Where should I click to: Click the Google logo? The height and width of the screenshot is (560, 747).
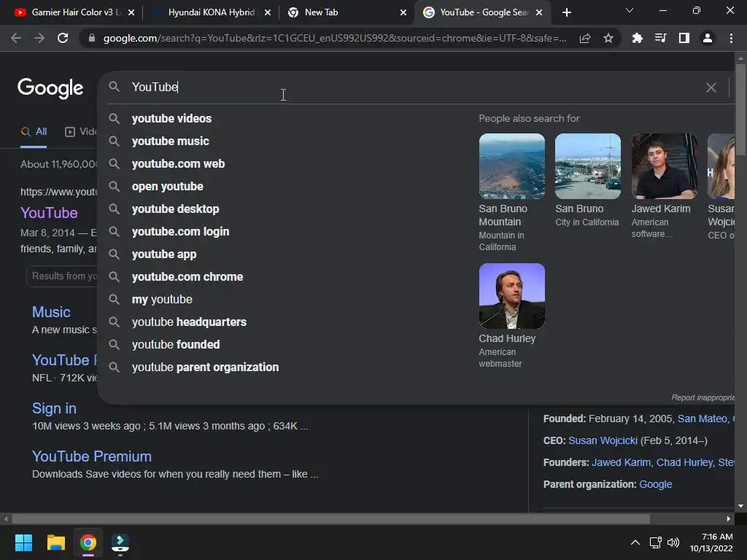[50, 88]
